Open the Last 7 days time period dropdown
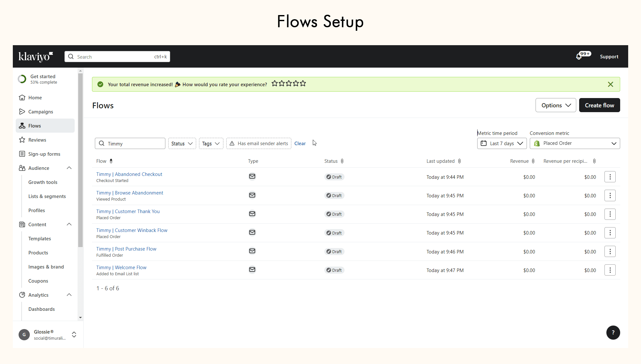The height and width of the screenshot is (364, 641). (502, 143)
